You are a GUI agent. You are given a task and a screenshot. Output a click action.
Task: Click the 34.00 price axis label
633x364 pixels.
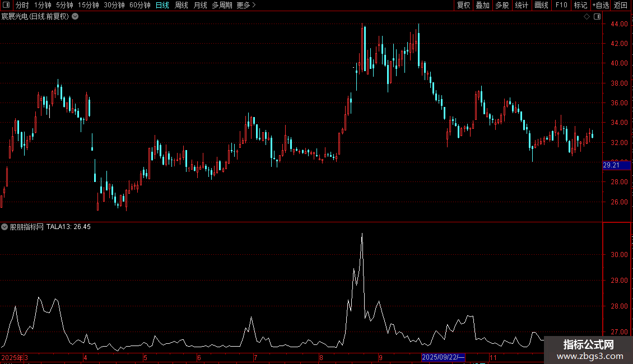(x=619, y=122)
